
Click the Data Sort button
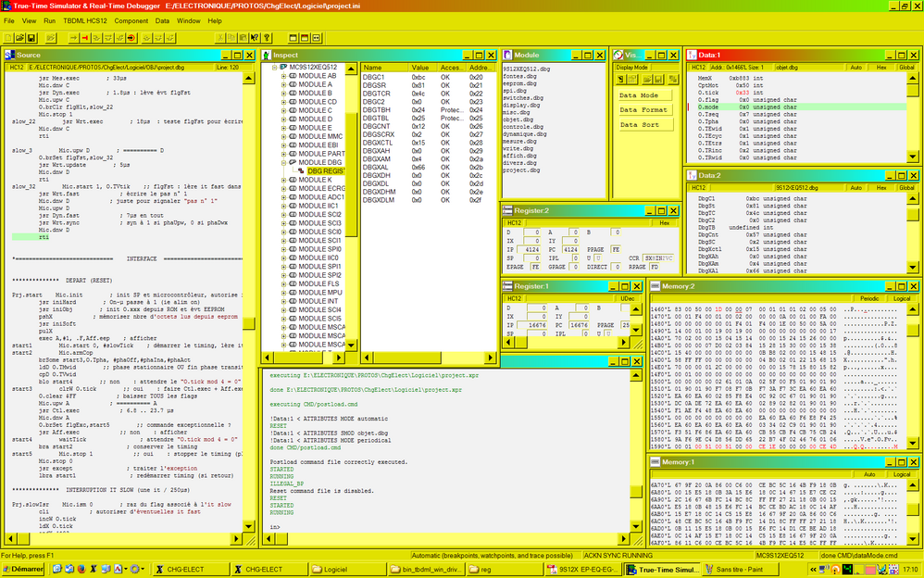coord(646,124)
